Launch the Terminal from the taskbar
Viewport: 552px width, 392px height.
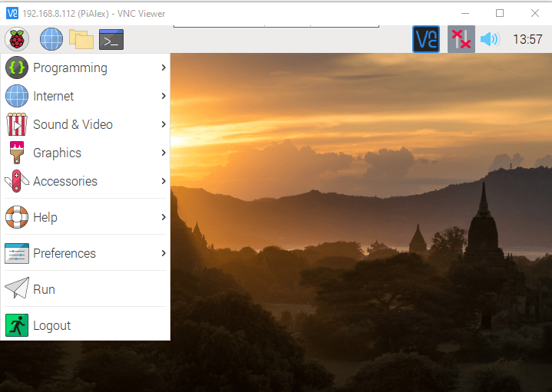[x=111, y=39]
